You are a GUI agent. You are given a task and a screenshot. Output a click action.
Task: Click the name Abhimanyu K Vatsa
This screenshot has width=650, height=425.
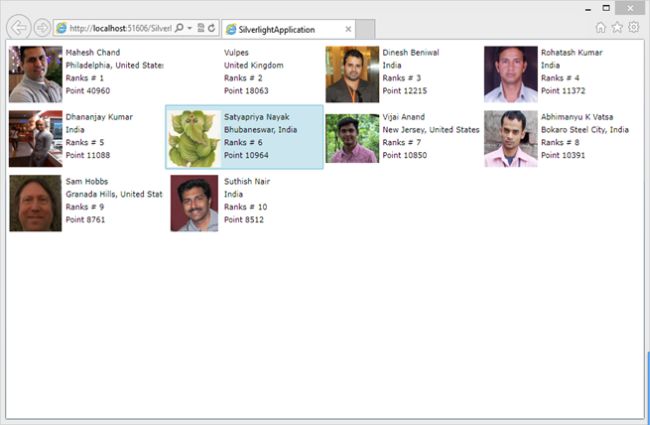tap(577, 117)
